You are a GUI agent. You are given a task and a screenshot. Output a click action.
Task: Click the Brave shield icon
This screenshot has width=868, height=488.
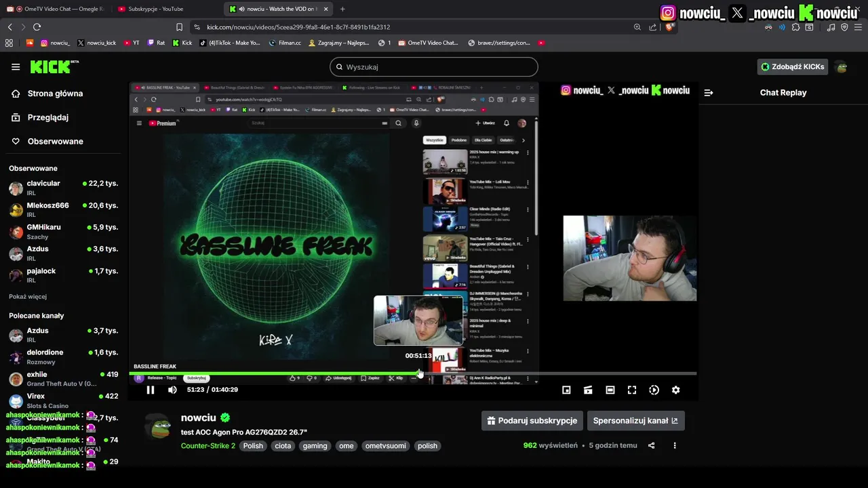tap(669, 27)
